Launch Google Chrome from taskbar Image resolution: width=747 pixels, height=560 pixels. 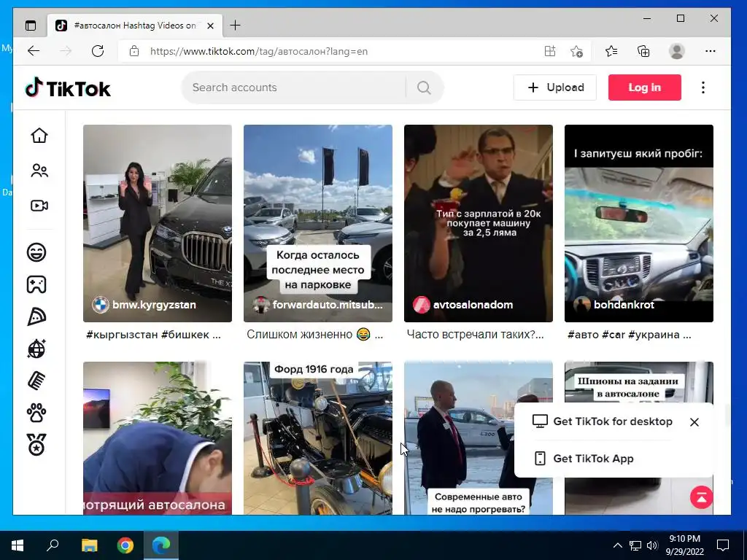(125, 545)
